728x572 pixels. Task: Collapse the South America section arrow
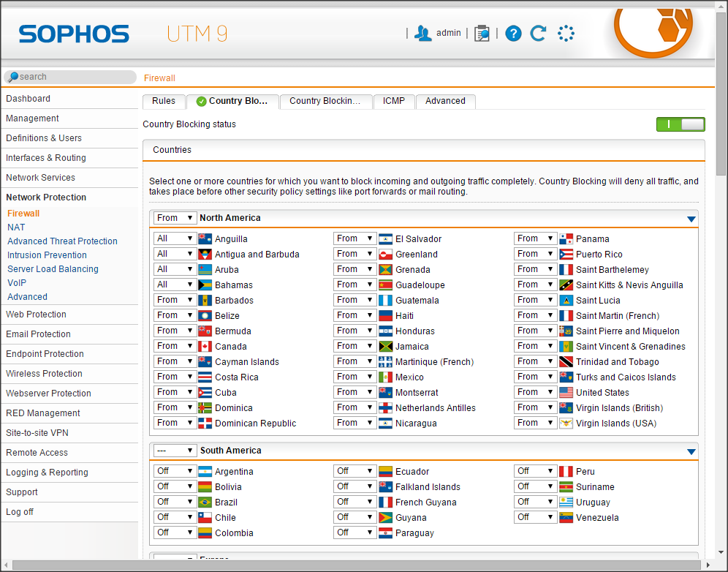(x=691, y=451)
